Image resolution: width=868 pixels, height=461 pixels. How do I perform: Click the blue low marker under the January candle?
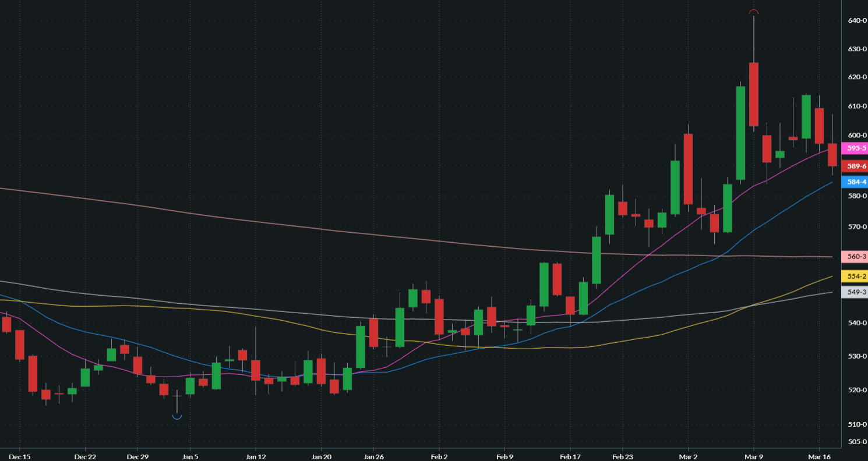[177, 416]
